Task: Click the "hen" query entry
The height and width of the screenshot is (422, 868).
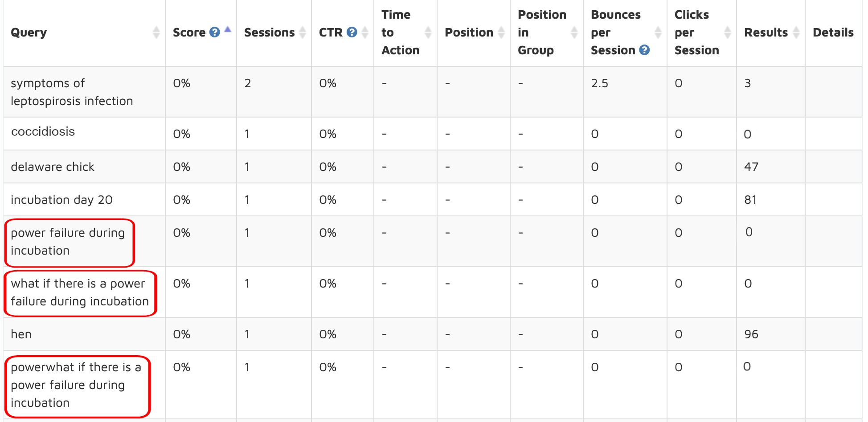Action: [x=21, y=334]
